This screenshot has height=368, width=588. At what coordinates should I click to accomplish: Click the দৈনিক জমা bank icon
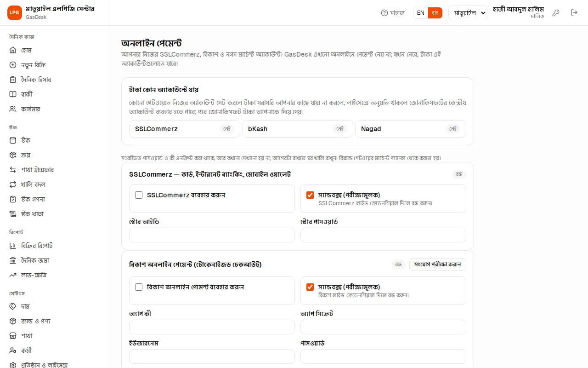pyautogui.click(x=13, y=260)
